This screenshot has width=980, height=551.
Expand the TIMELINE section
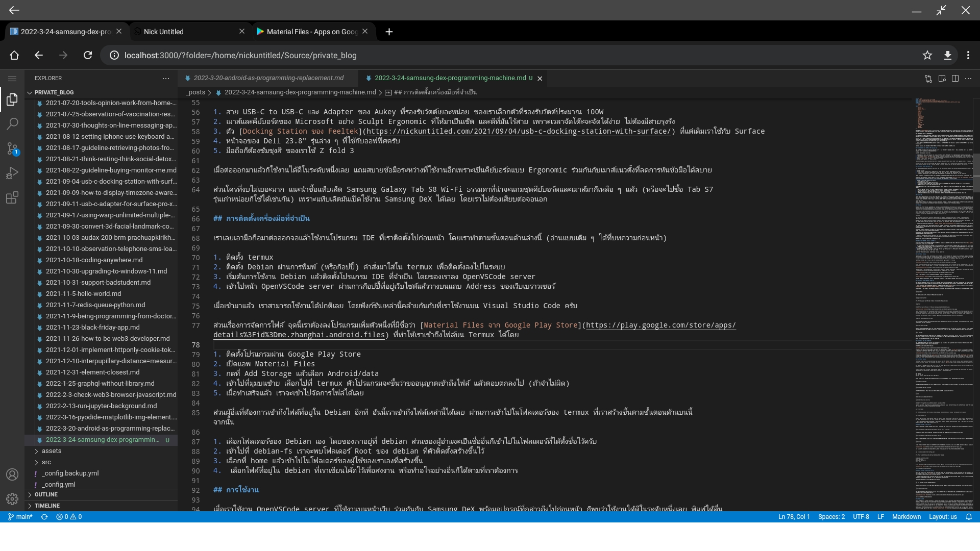pyautogui.click(x=101, y=506)
